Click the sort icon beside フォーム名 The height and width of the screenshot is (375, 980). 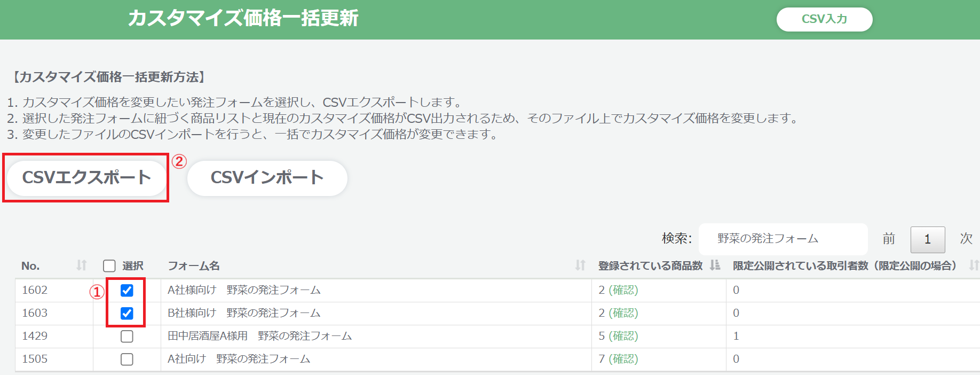tap(580, 265)
